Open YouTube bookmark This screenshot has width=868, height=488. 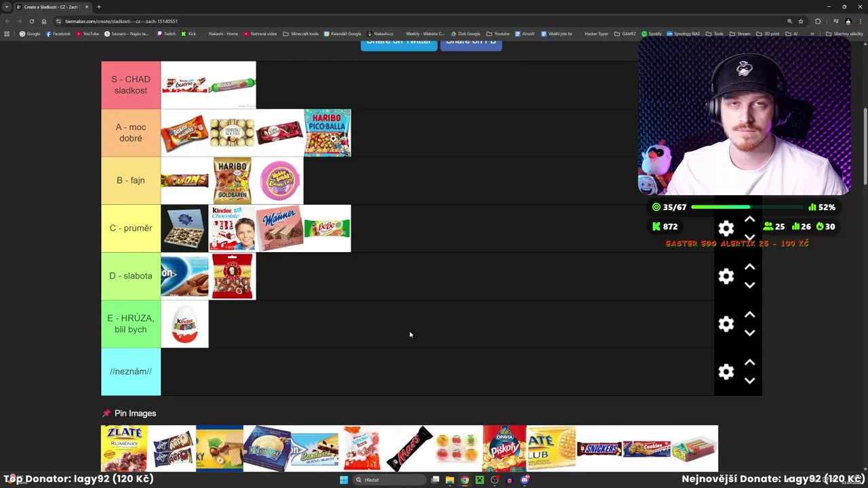[87, 33]
